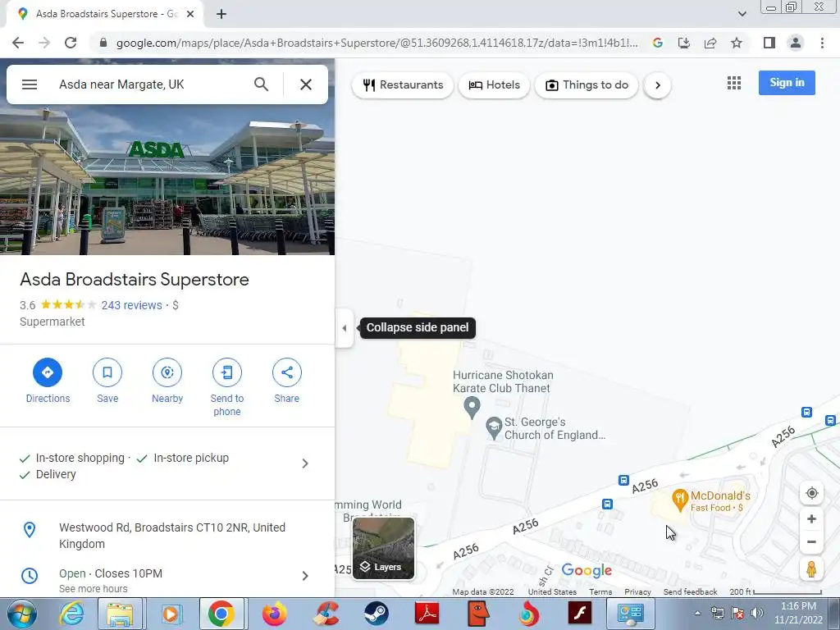840x630 pixels.
Task: Open Chrome three-dot menu
Action: coord(822,43)
